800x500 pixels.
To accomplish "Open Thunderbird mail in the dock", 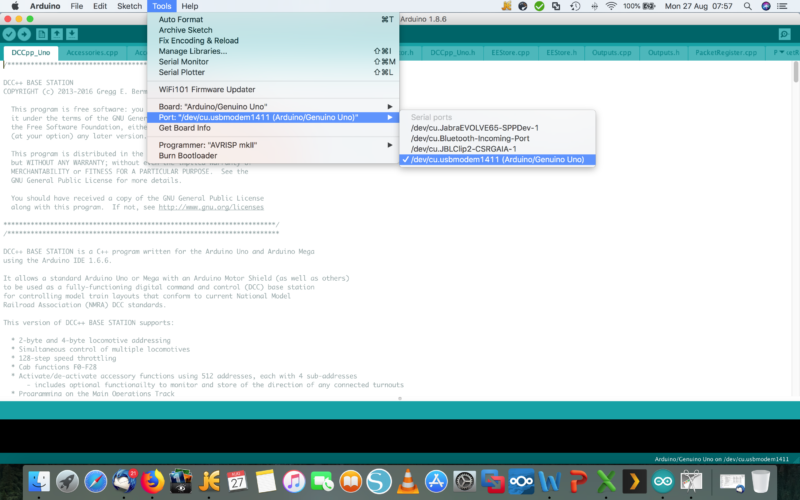I will coord(124,481).
